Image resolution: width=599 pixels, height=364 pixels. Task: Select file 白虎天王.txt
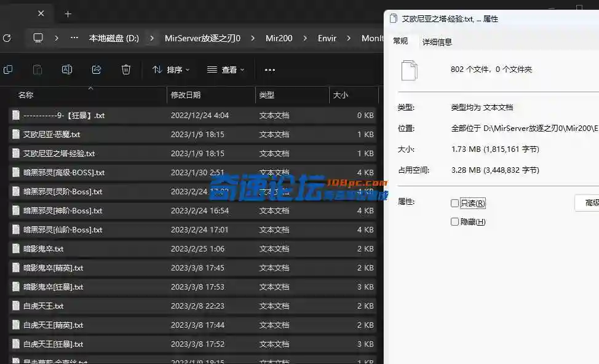tap(192, 306)
